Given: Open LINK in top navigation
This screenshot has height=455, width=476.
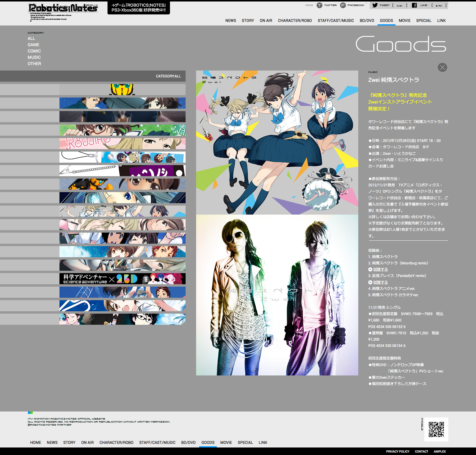Looking at the screenshot, I should 441,21.
